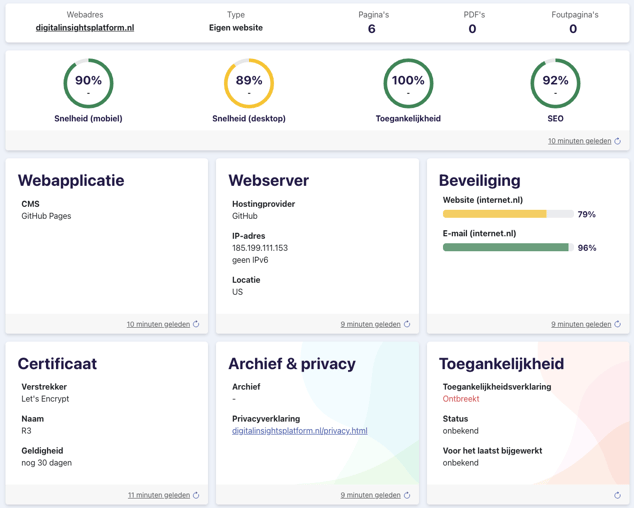Click the Beveiliging card heading

pyautogui.click(x=480, y=180)
